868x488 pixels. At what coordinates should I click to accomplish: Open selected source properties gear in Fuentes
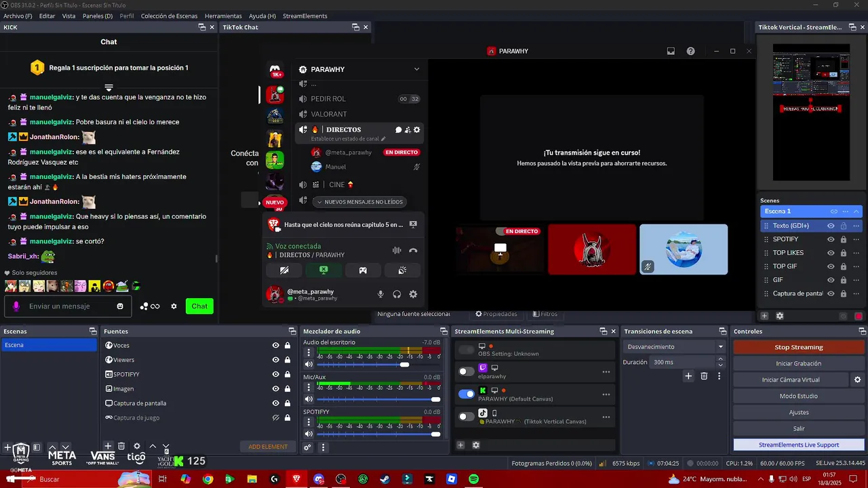click(137, 446)
